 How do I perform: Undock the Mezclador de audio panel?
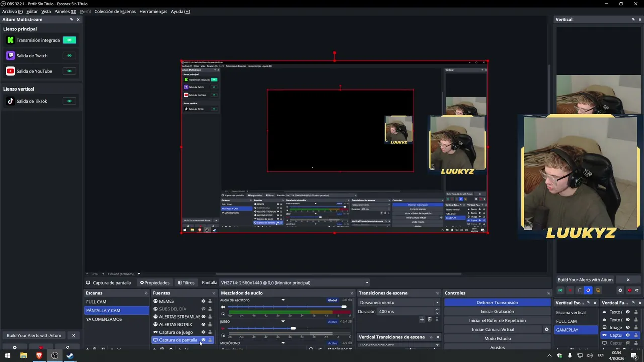click(352, 293)
